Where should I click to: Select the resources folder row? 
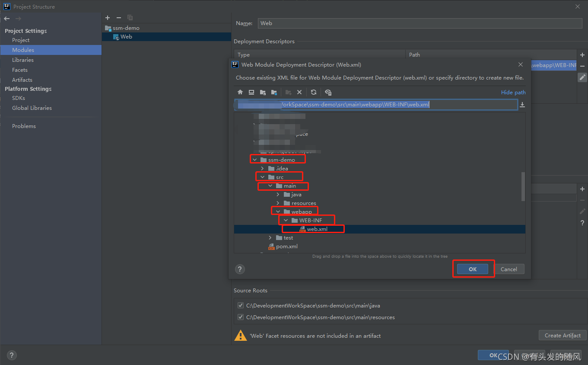[x=380, y=203]
